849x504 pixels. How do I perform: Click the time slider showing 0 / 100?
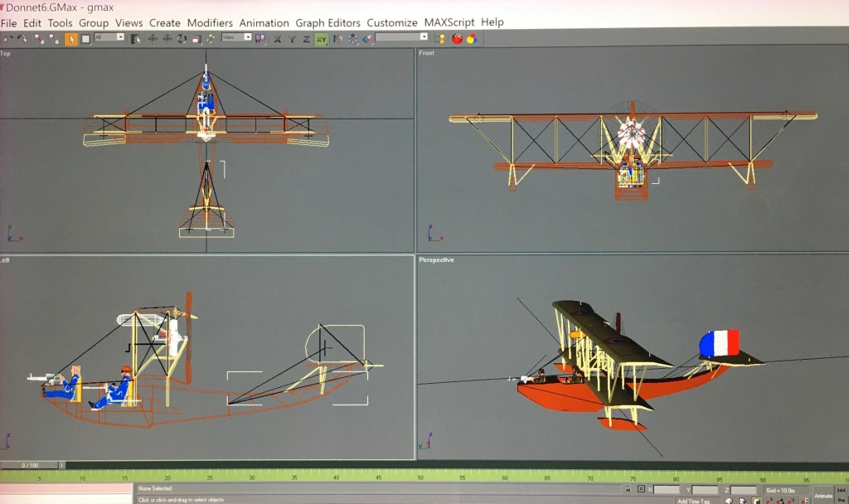(x=30, y=465)
